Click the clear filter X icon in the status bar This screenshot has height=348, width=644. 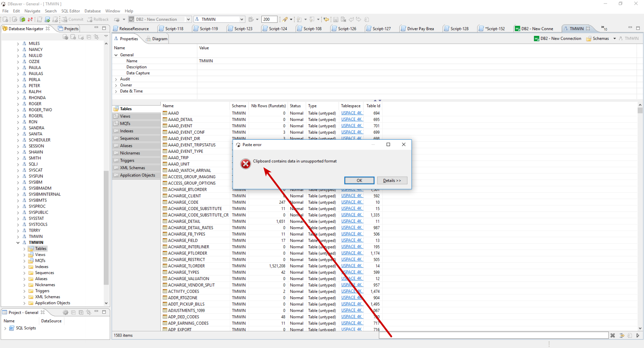pyautogui.click(x=613, y=335)
